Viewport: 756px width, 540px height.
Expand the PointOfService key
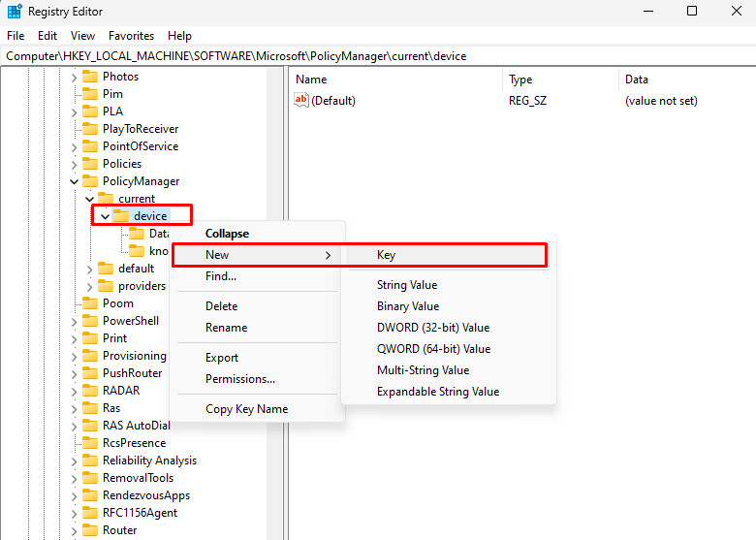74,147
